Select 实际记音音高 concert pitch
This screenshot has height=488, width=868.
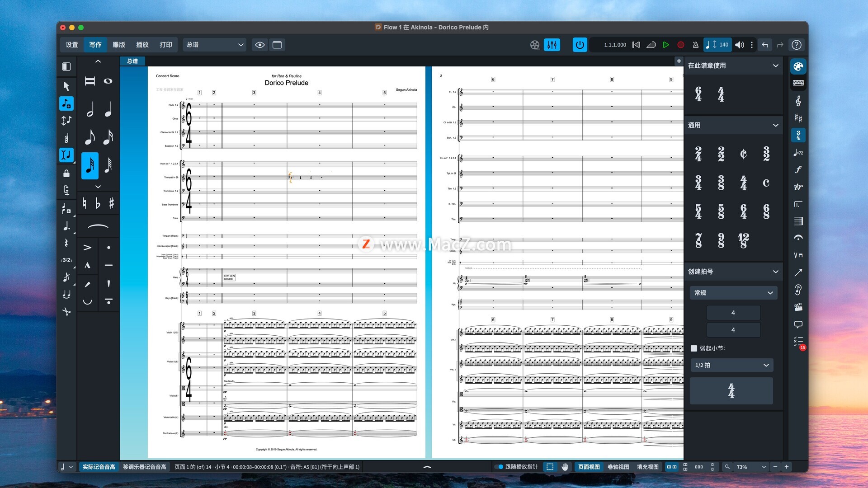pyautogui.click(x=99, y=467)
